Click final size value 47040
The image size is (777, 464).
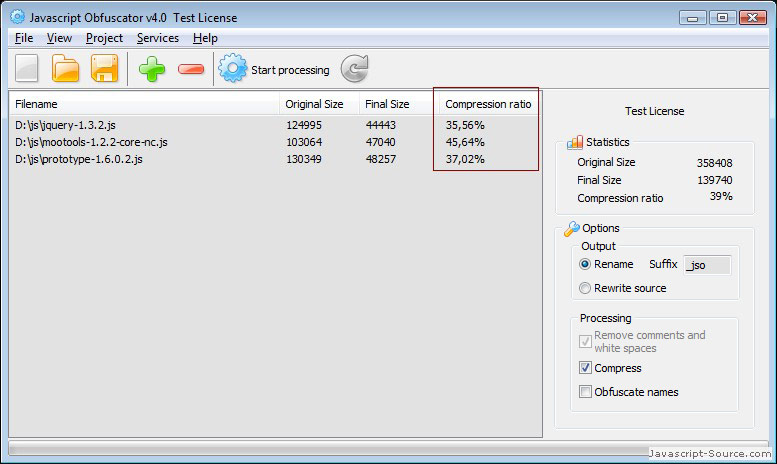(x=381, y=142)
